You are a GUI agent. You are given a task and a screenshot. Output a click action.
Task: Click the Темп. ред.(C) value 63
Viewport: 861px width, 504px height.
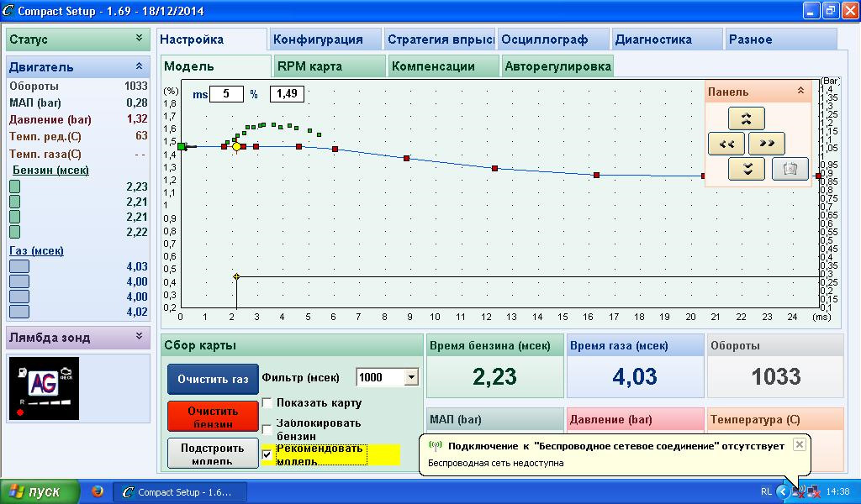click(x=141, y=135)
